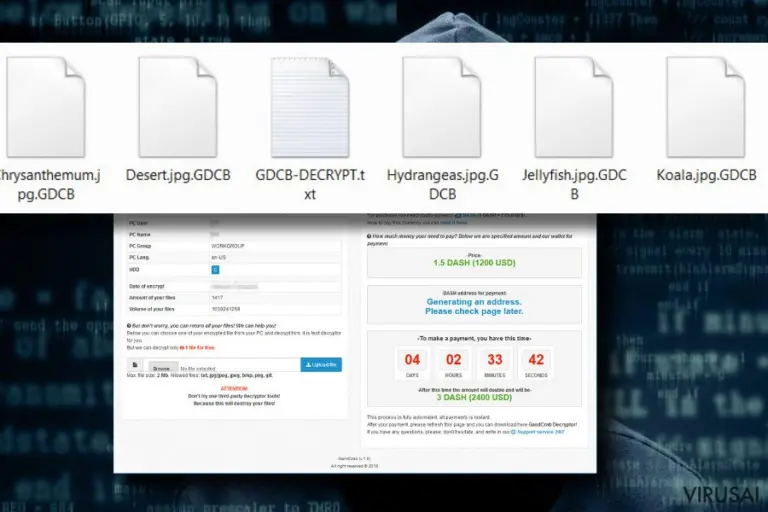Image resolution: width=768 pixels, height=512 pixels.
Task: Select the Koala.jpg.GDCB file icon
Action: [x=706, y=107]
